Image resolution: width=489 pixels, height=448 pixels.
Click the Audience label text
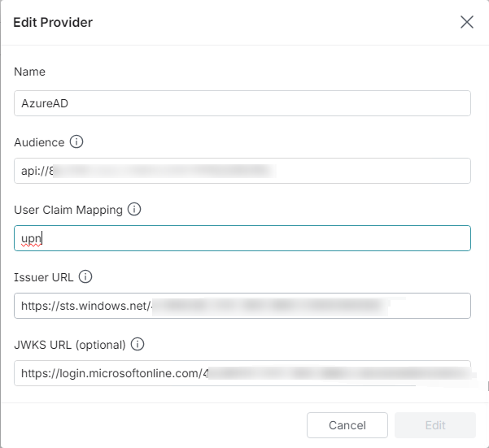39,142
